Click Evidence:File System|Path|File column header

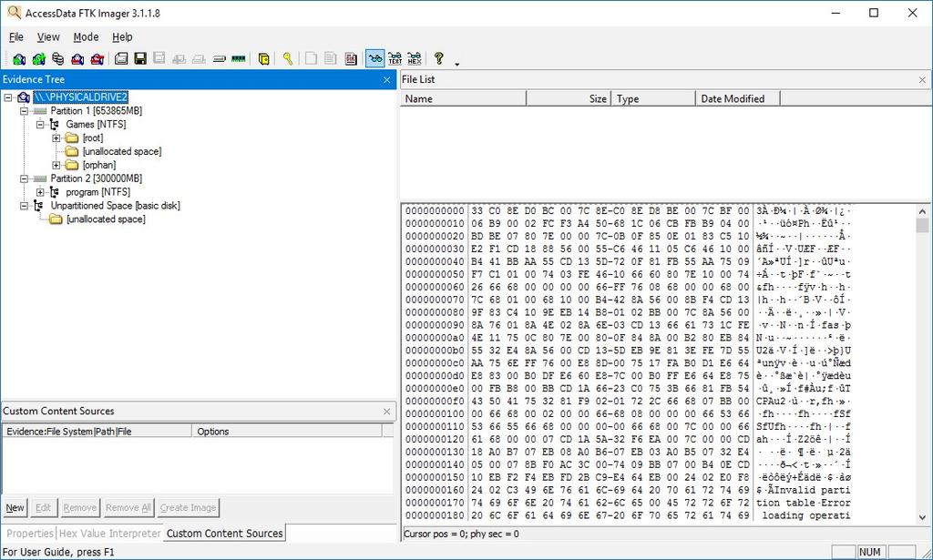97,431
